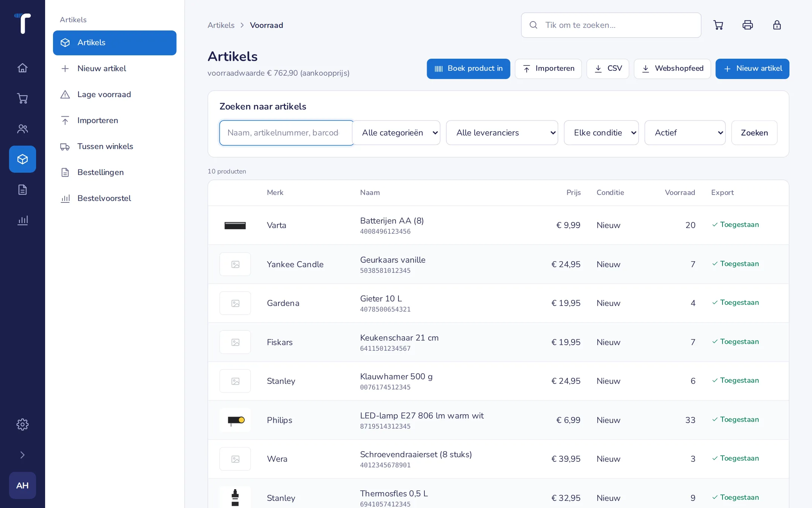The height and width of the screenshot is (508, 812).
Task: Click the AH user avatar
Action: coord(23,485)
